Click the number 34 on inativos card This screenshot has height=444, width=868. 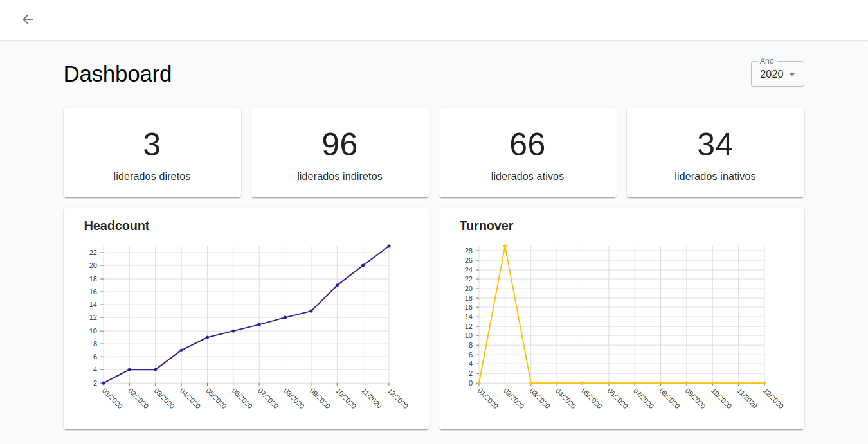point(715,145)
